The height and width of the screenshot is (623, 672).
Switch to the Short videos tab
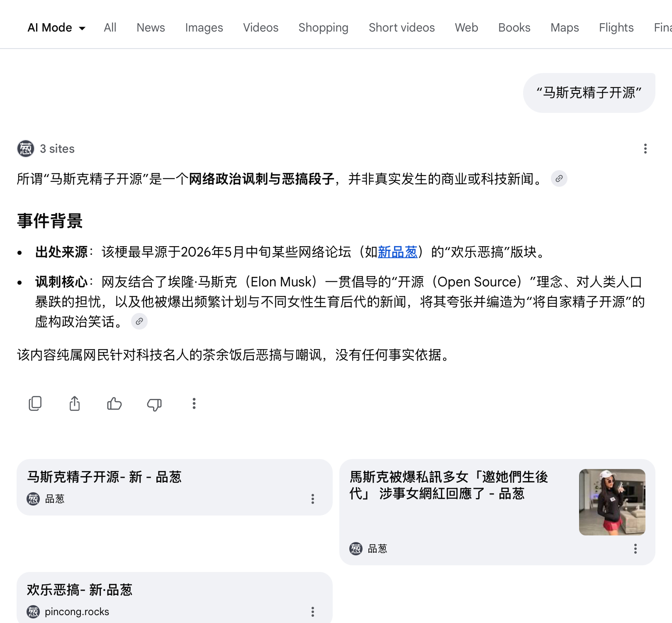pos(402,27)
